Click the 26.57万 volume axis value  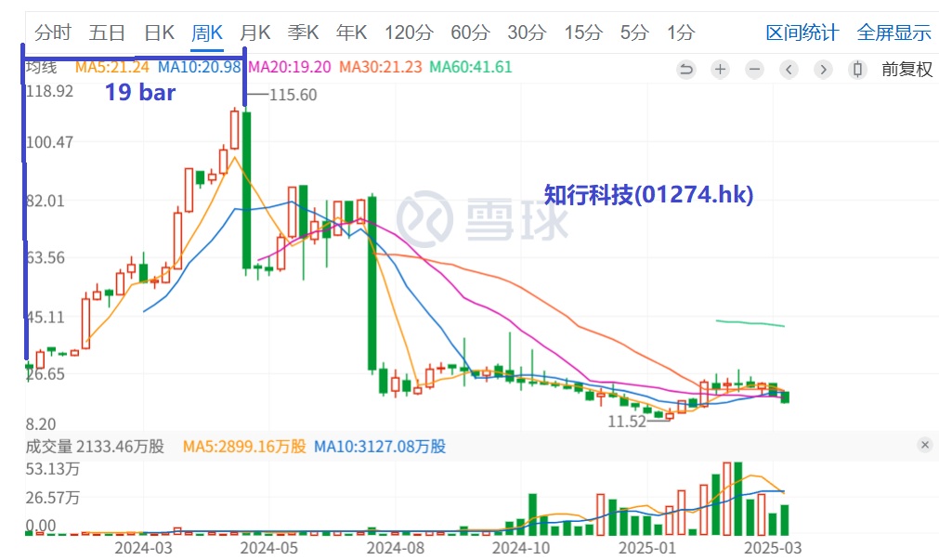click(x=53, y=498)
